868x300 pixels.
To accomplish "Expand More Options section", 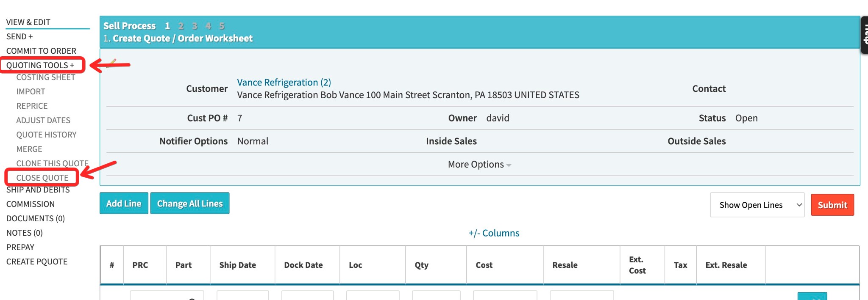I will 480,164.
